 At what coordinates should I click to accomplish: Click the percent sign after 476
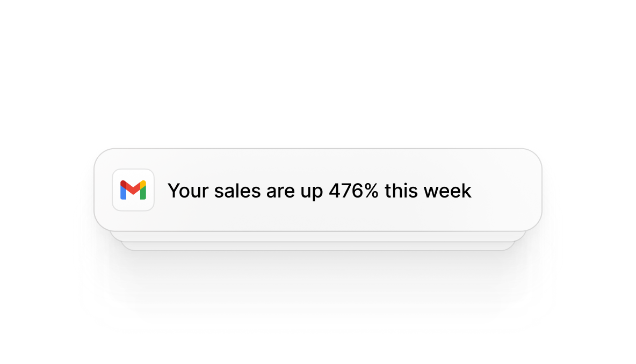click(x=372, y=191)
